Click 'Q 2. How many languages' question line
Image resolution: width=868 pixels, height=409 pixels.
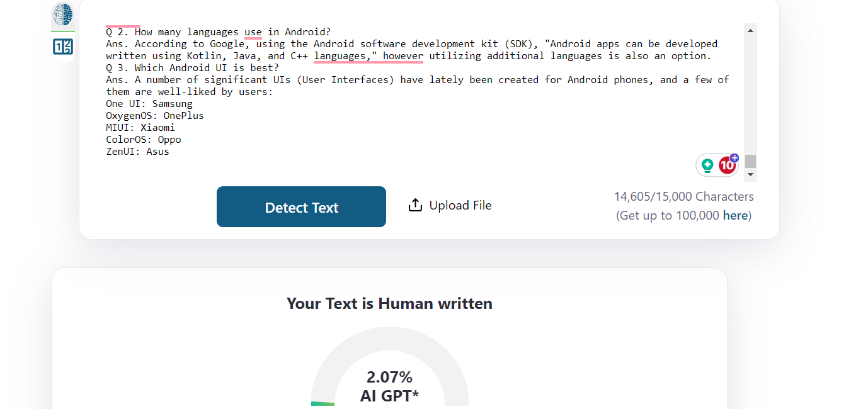[x=218, y=32]
